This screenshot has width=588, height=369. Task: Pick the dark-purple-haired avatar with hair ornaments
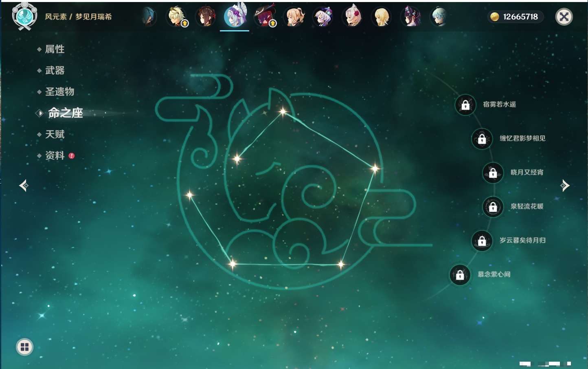pyautogui.click(x=410, y=17)
